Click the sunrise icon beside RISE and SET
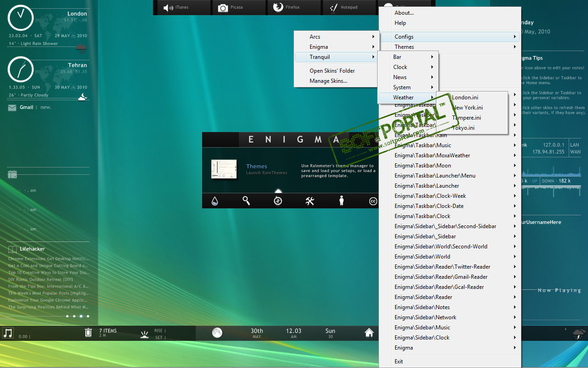The width and height of the screenshot is (588, 368). 145,334
